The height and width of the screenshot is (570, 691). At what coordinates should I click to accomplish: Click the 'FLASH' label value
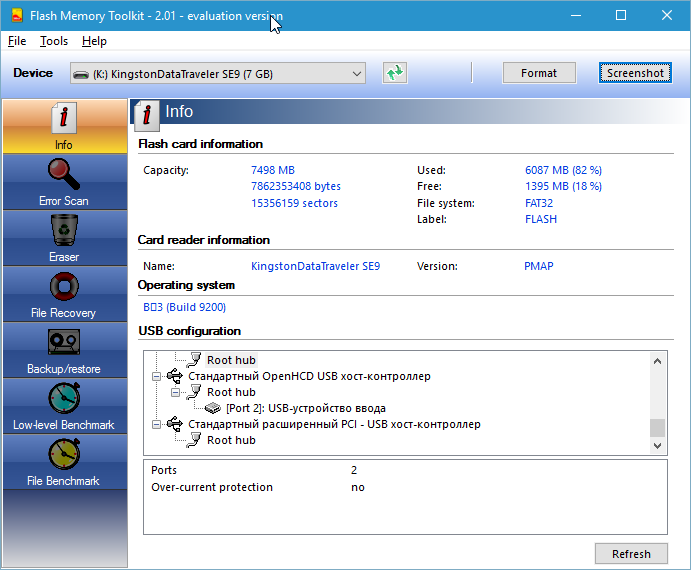pos(541,219)
